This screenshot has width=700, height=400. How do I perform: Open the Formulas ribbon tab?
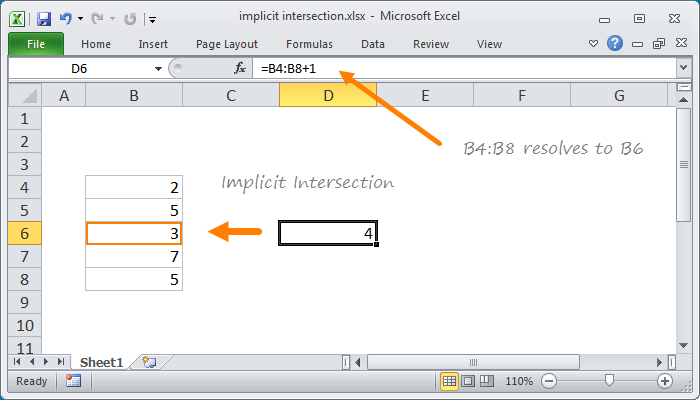point(309,44)
